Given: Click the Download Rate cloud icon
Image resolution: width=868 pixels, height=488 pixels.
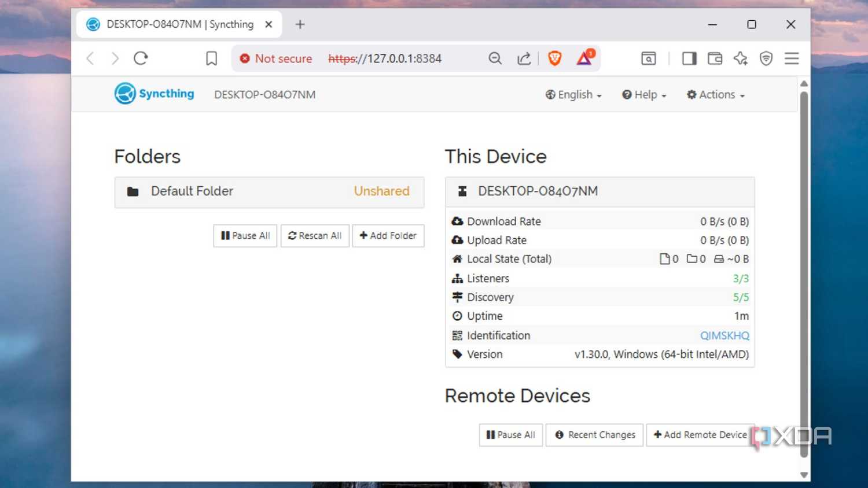Looking at the screenshot, I should (x=457, y=221).
